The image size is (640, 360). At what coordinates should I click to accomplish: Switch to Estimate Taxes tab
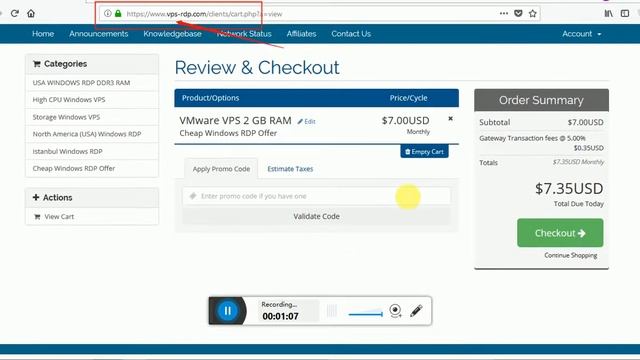tap(290, 169)
